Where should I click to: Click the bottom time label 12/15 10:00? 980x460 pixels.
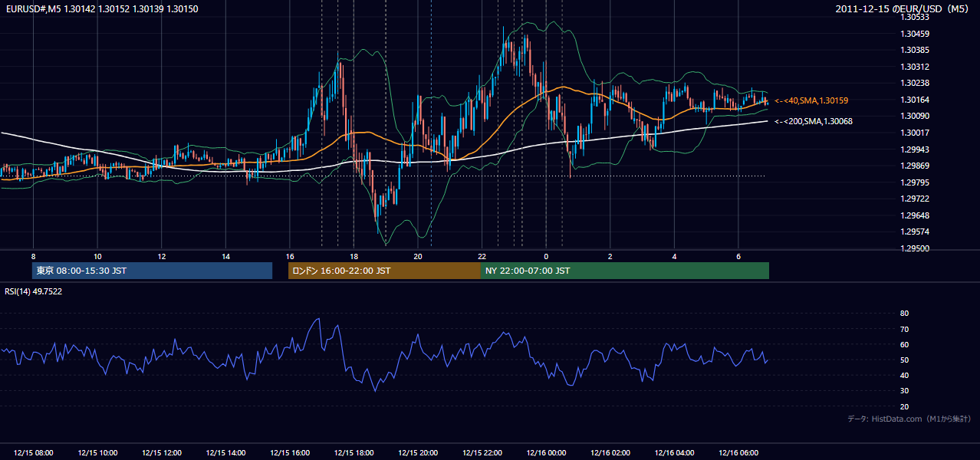(x=97, y=453)
